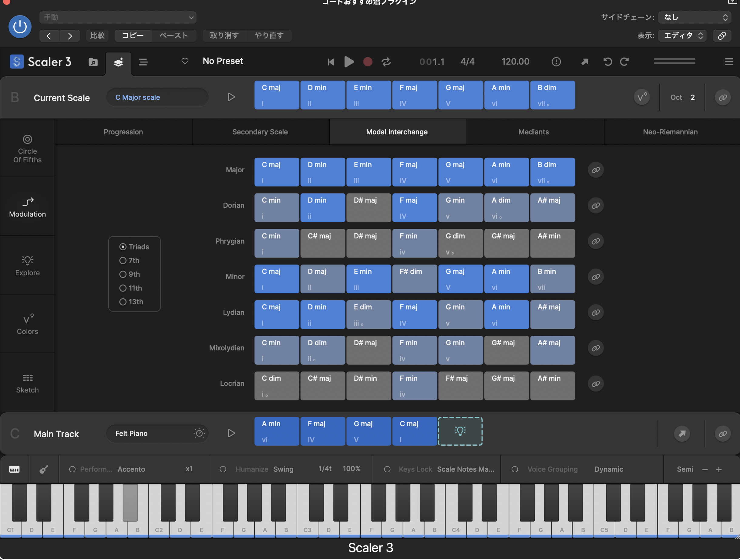Link the Locrian mode row
The width and height of the screenshot is (740, 560).
(x=595, y=384)
